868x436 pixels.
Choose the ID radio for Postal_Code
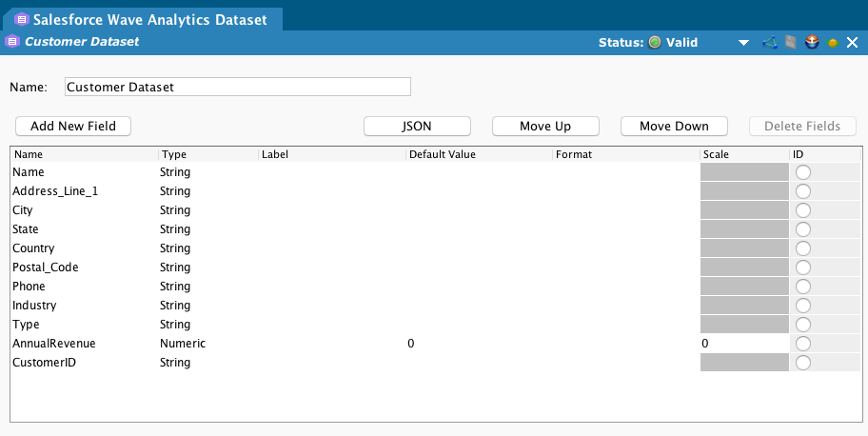pyautogui.click(x=803, y=268)
